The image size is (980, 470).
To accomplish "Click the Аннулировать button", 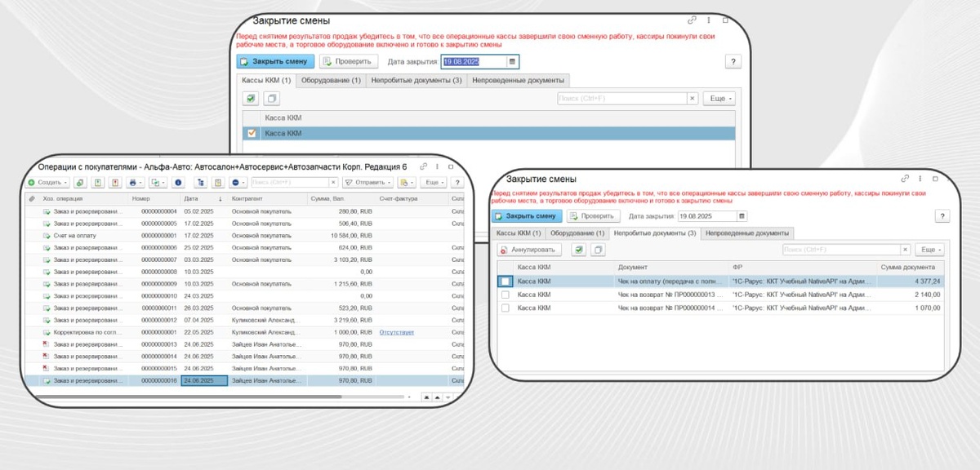I will [528, 250].
